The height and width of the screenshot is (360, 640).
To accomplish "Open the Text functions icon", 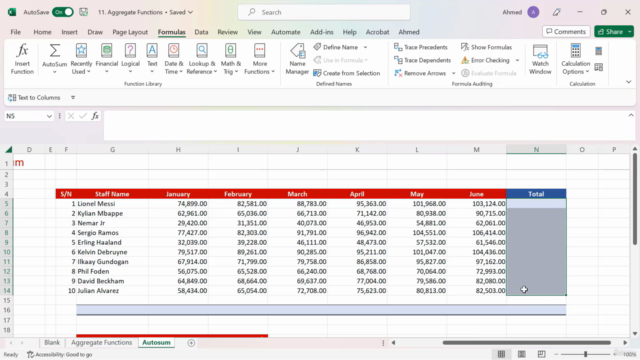I will coord(152,51).
